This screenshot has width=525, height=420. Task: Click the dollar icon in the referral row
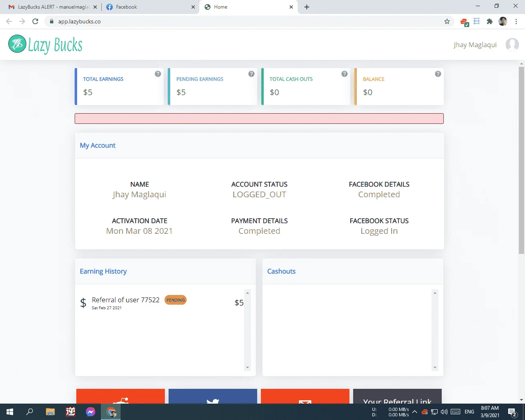click(83, 303)
